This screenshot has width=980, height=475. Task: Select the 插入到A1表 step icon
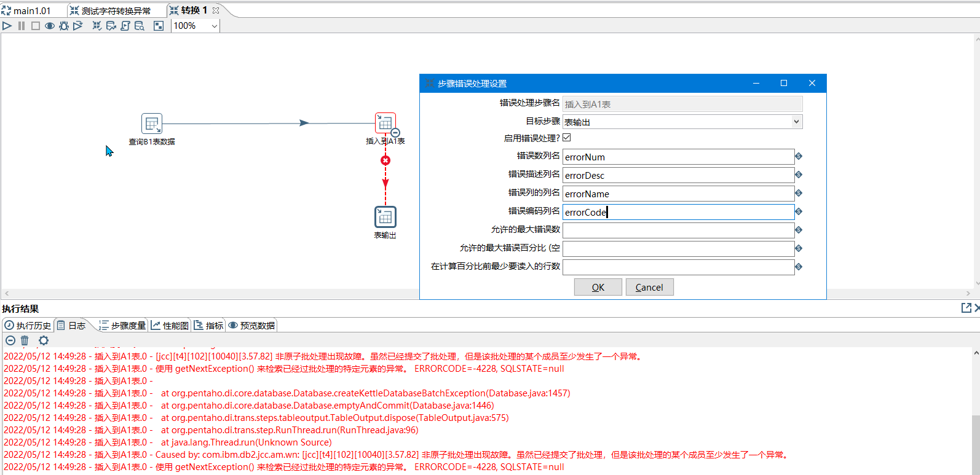coord(385,123)
